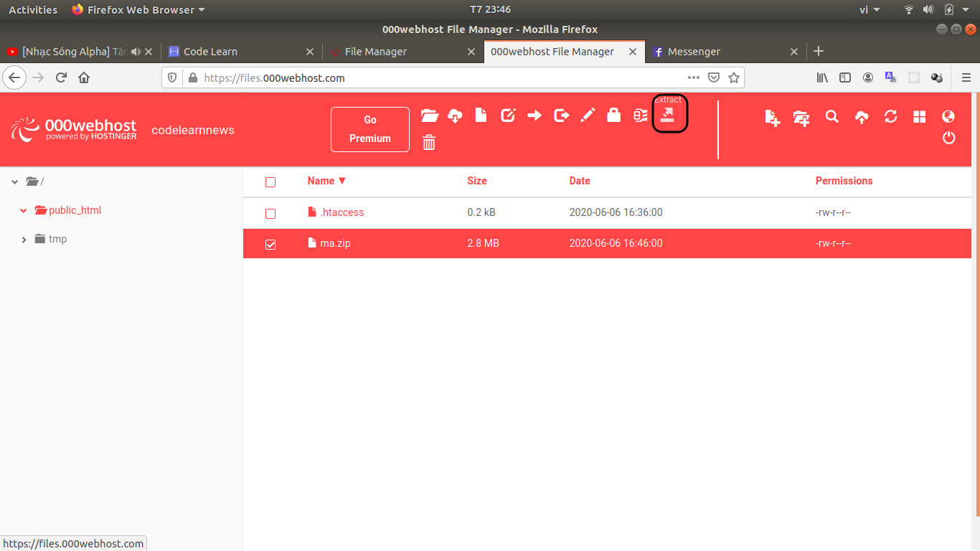This screenshot has height=551, width=980.
Task: Select public_html in the folder tree
Action: coord(75,210)
